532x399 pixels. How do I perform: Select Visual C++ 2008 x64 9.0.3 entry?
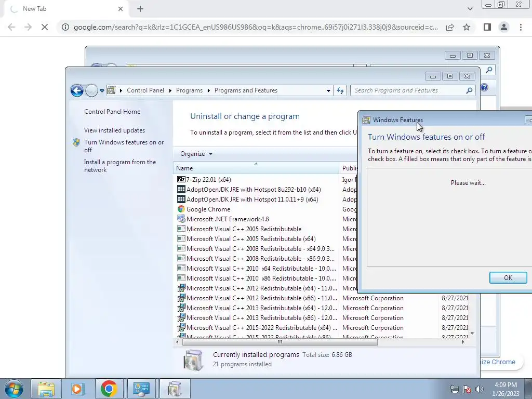[256, 248]
